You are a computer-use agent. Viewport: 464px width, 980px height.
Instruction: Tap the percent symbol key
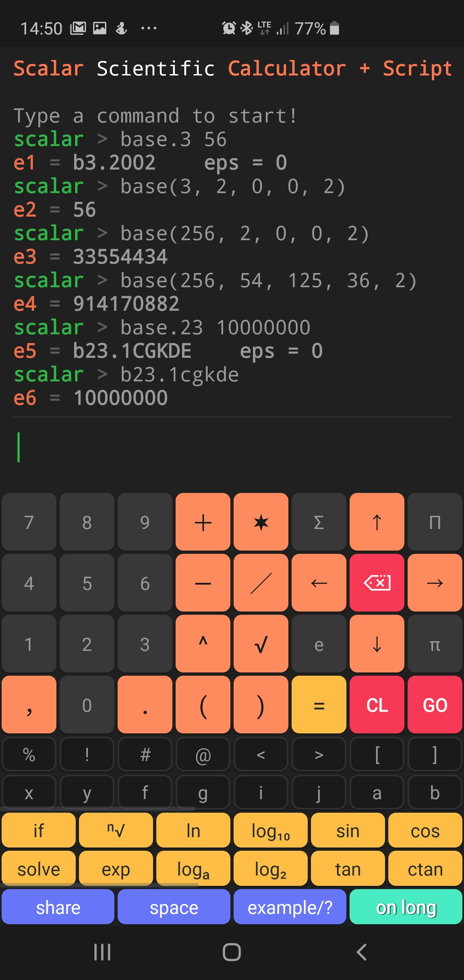[x=29, y=754]
